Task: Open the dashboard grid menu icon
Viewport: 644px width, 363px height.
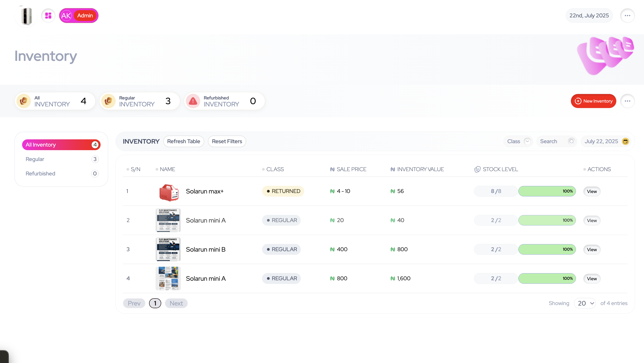Action: coord(48,16)
